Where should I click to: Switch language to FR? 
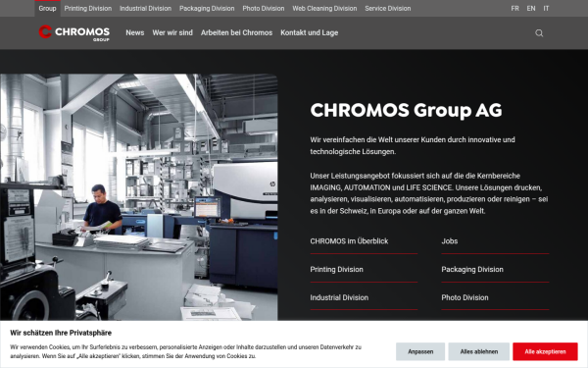514,8
